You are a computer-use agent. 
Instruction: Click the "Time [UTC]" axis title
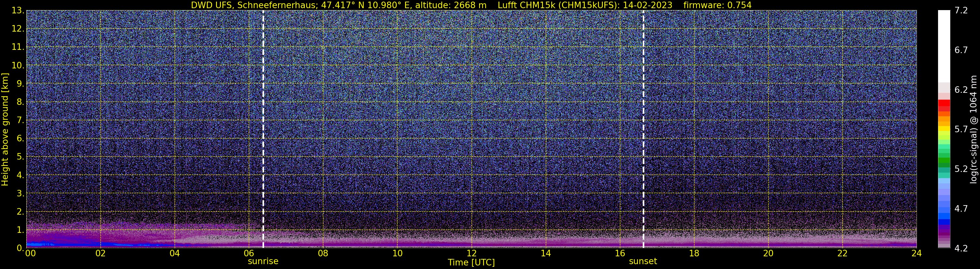(x=471, y=262)
